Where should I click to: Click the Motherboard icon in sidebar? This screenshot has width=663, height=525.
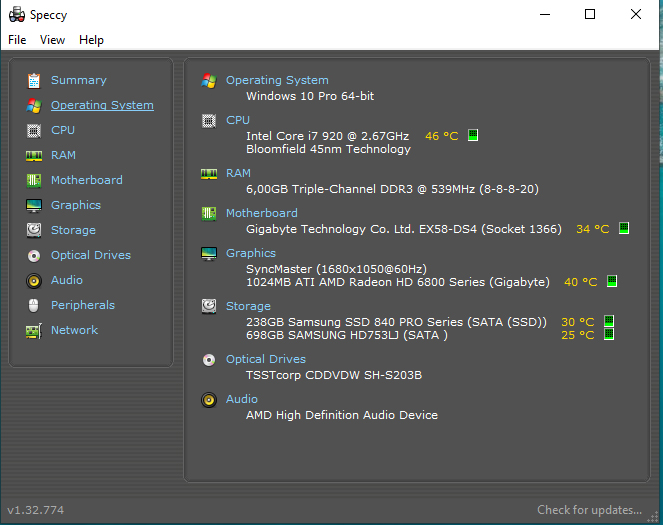tap(34, 180)
